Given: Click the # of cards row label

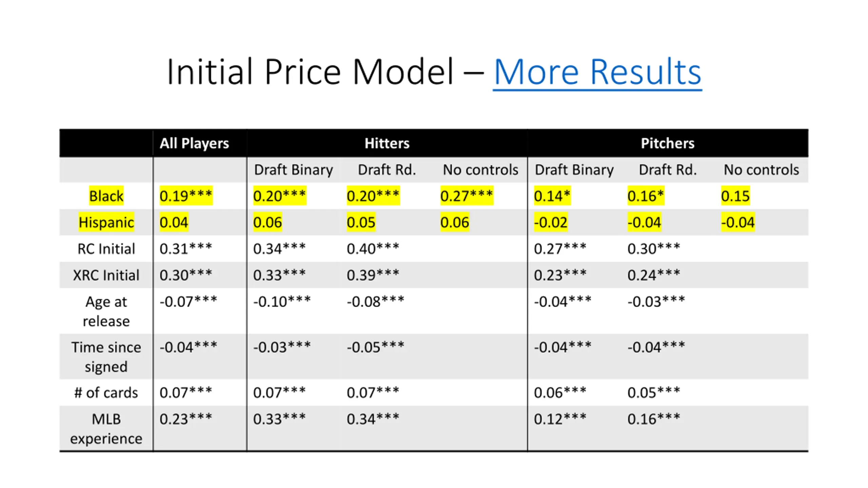Looking at the screenshot, I should click(x=106, y=393).
